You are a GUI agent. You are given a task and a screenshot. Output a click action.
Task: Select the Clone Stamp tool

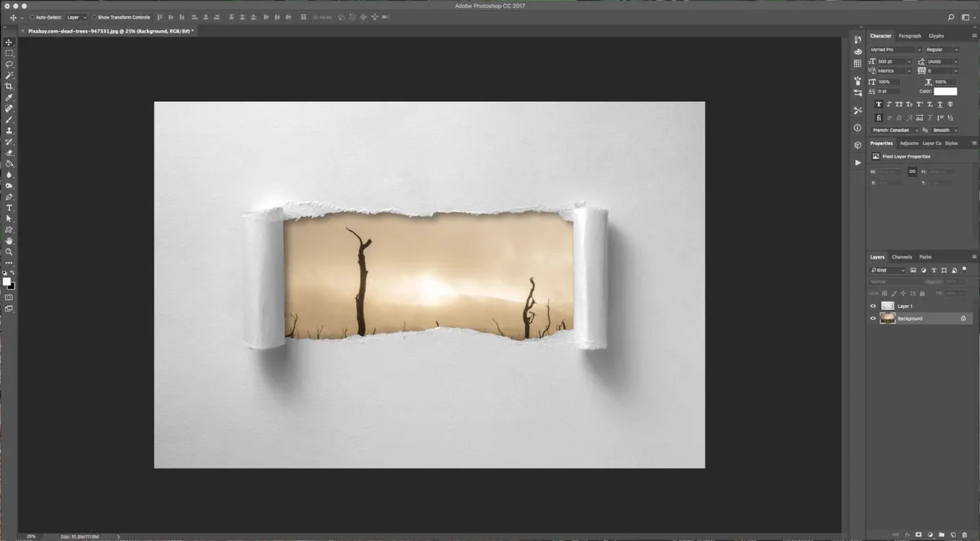9,131
